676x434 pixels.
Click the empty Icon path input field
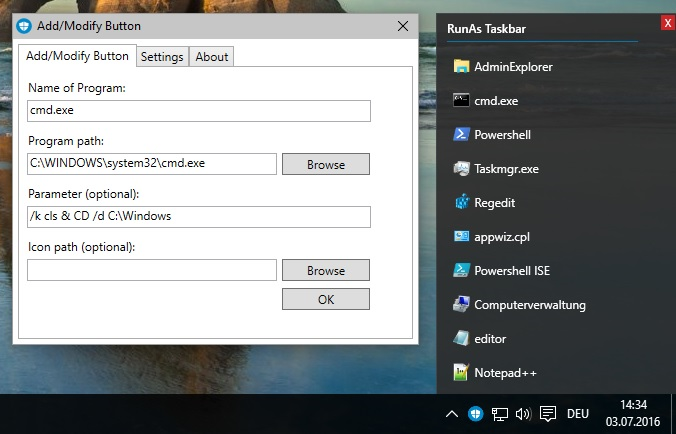pyautogui.click(x=152, y=270)
